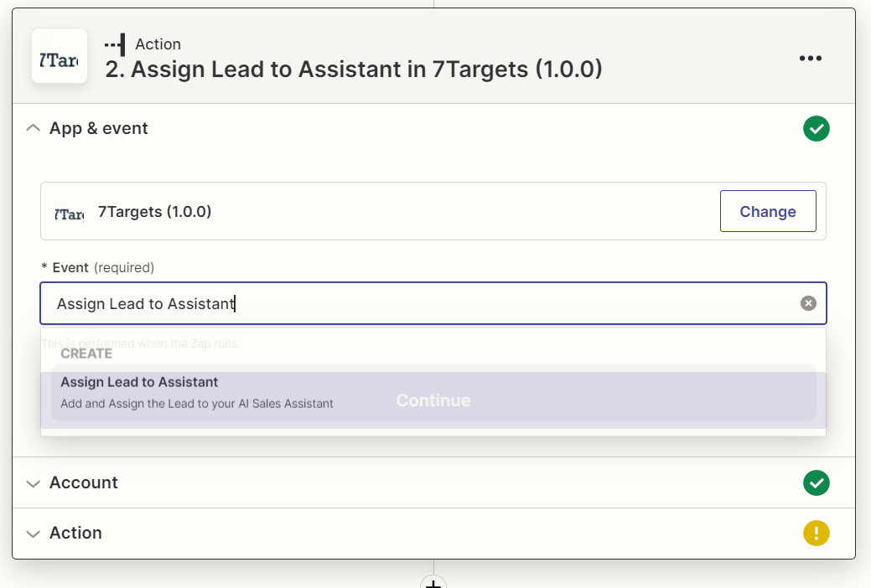Open the Account section by its label
The height and width of the screenshot is (588, 871).
pyautogui.click(x=84, y=483)
